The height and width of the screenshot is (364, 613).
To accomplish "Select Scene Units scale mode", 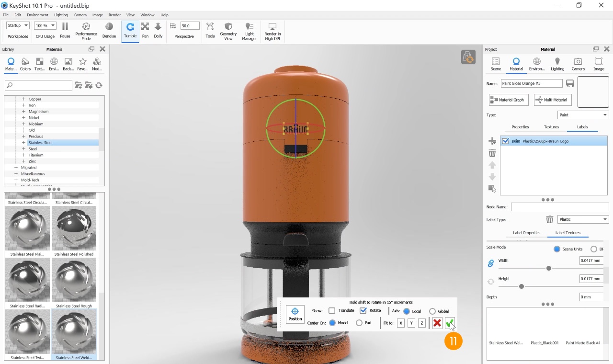I will pyautogui.click(x=557, y=249).
